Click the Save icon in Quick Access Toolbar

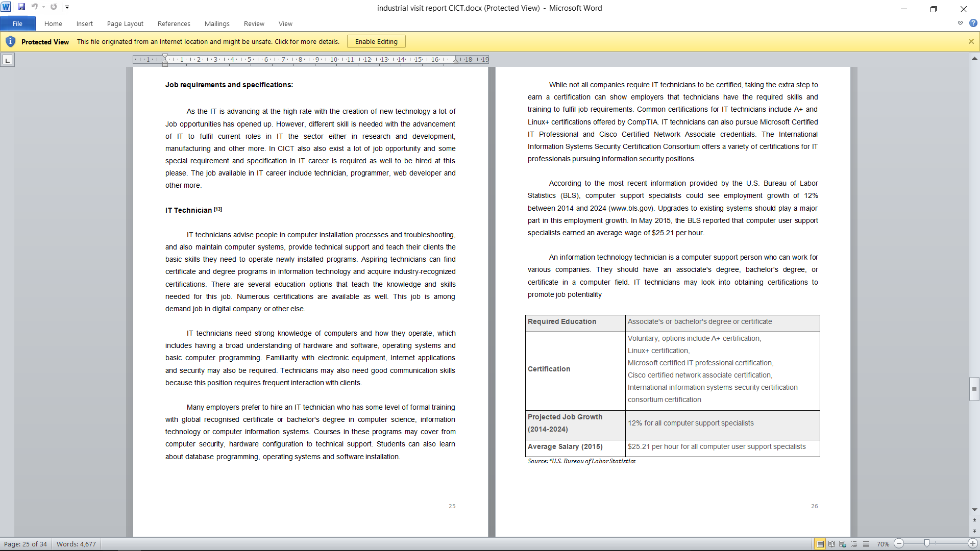(21, 7)
